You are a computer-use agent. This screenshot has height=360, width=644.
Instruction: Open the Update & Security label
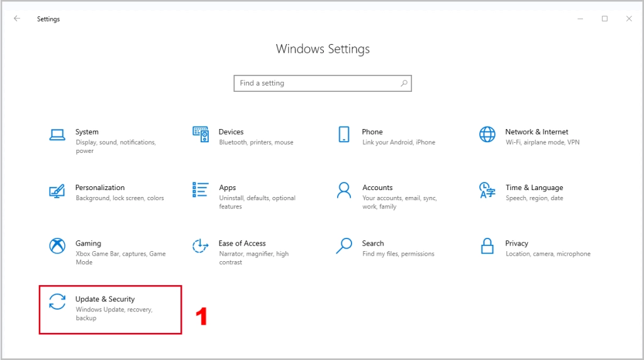tap(105, 299)
